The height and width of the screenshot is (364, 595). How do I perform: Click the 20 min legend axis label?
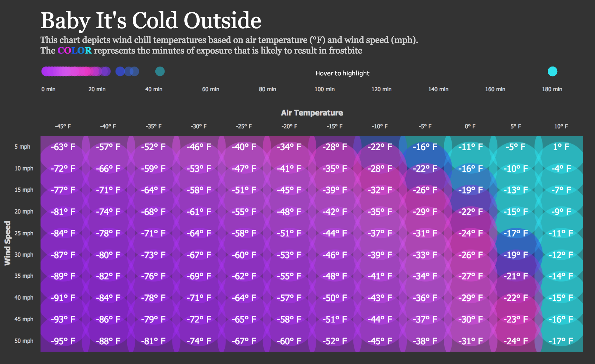click(x=97, y=89)
